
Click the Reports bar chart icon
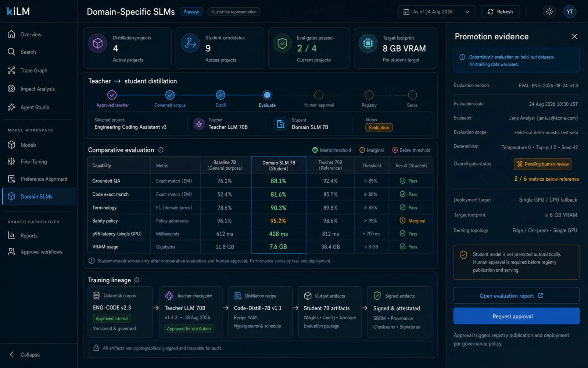pos(11,236)
